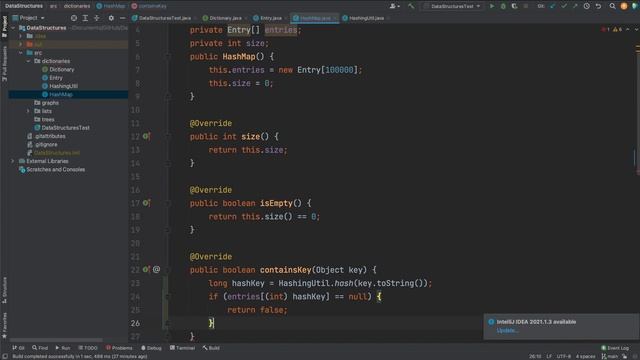
Task: Click the Update Project arrow icon
Action: pyautogui.click(x=553, y=6)
